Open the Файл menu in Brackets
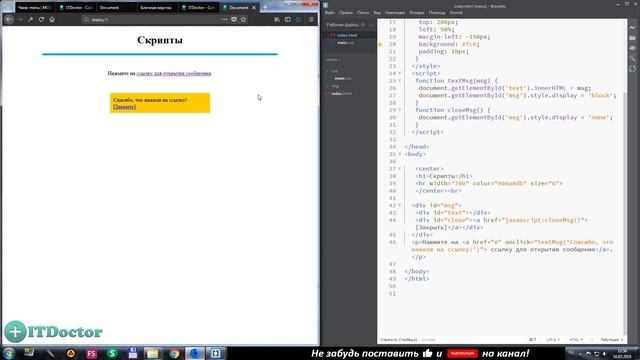640x360 pixels. tap(330, 13)
